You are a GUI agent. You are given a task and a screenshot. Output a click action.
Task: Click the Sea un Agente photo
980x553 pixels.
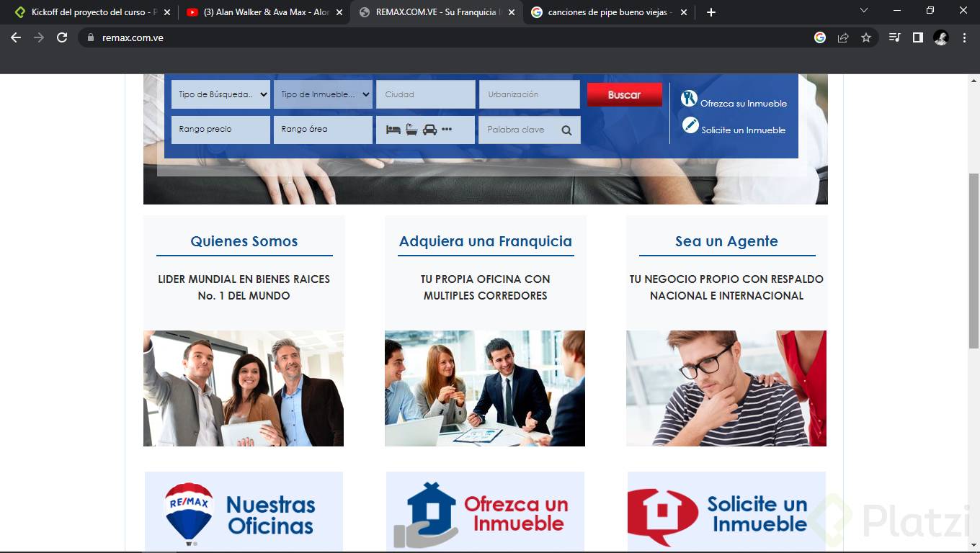[726, 388]
